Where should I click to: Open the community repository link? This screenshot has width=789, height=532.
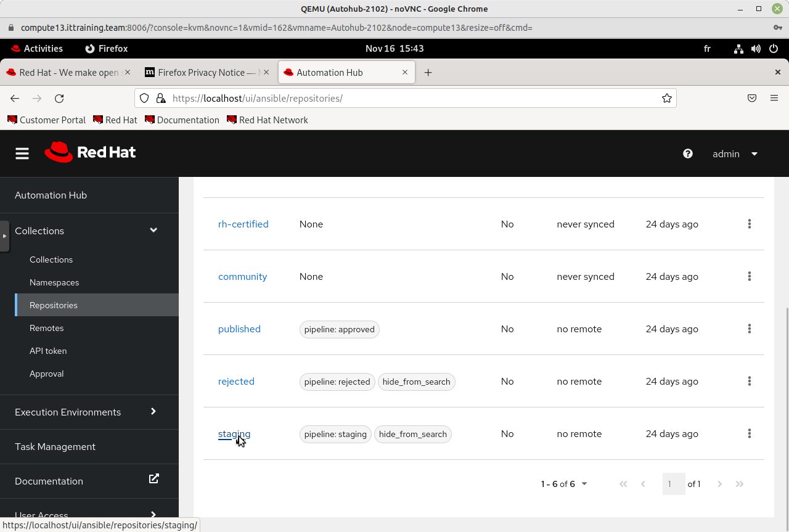pos(242,276)
